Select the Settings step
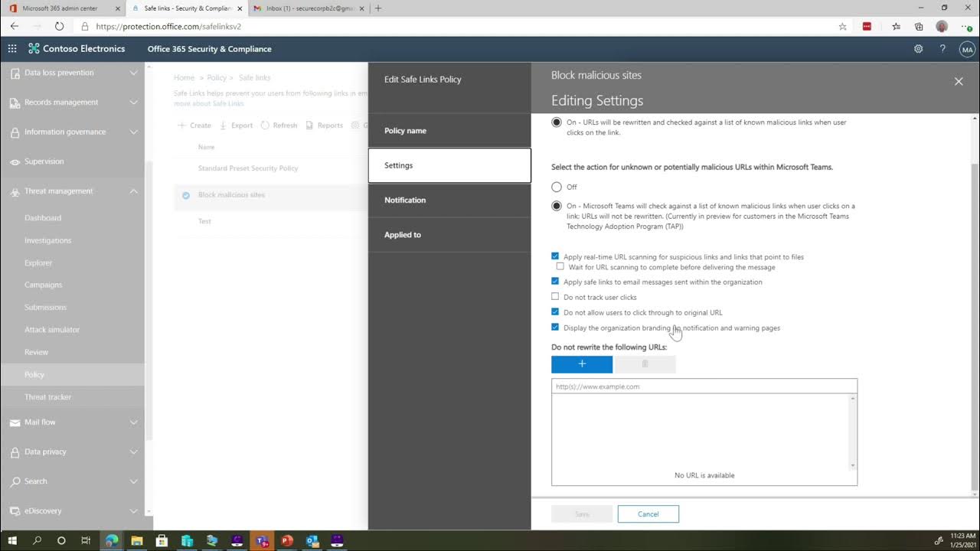The width and height of the screenshot is (980, 551). tap(449, 165)
